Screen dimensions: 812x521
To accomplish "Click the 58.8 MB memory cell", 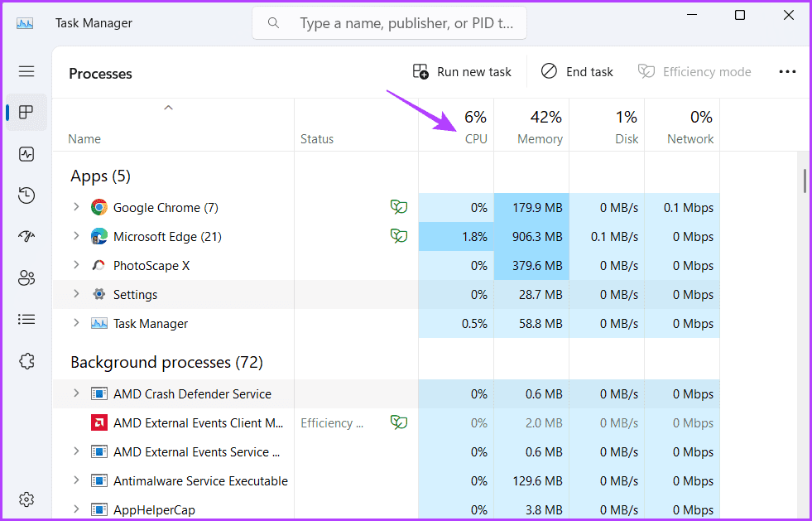I will pyautogui.click(x=531, y=324).
